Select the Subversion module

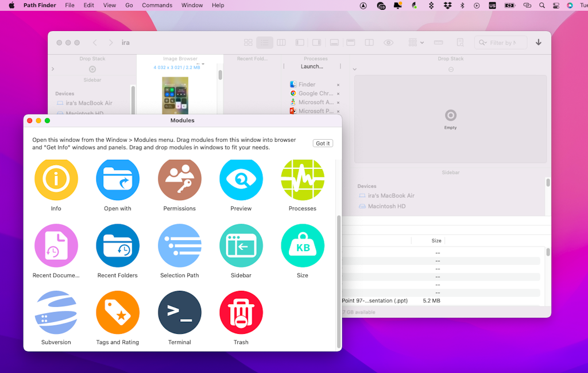pos(56,312)
